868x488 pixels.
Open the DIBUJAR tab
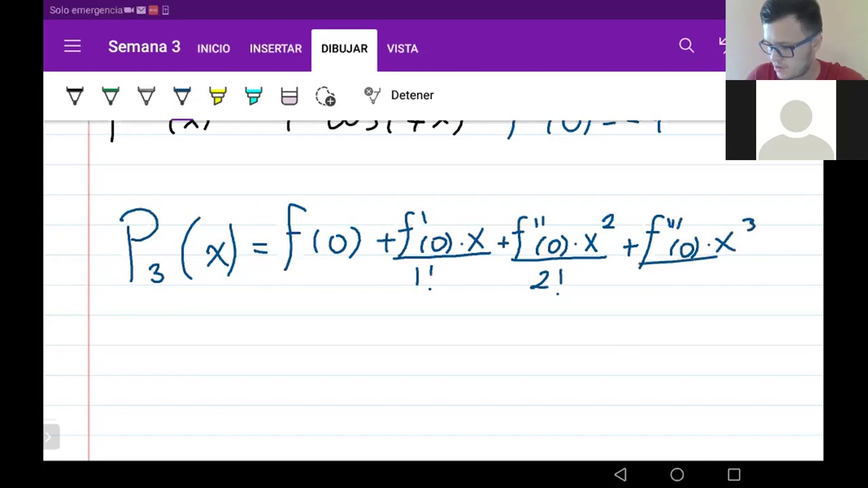tap(344, 49)
